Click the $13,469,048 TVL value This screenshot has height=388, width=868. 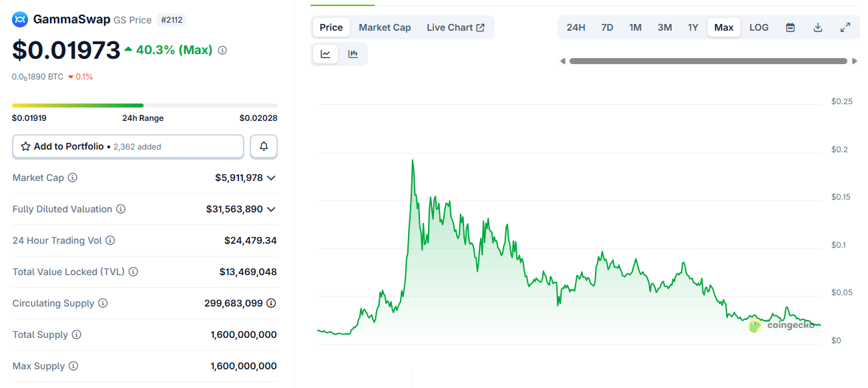tap(248, 272)
